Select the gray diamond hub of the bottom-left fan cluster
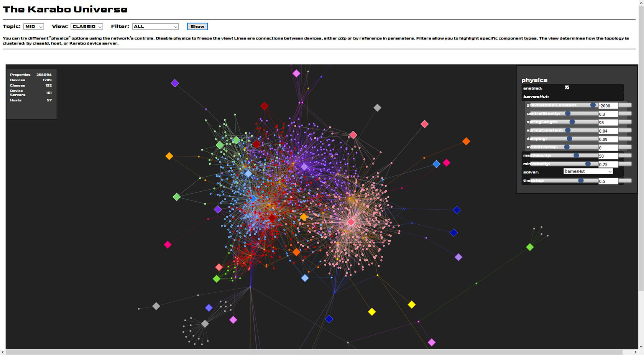 pos(205,324)
